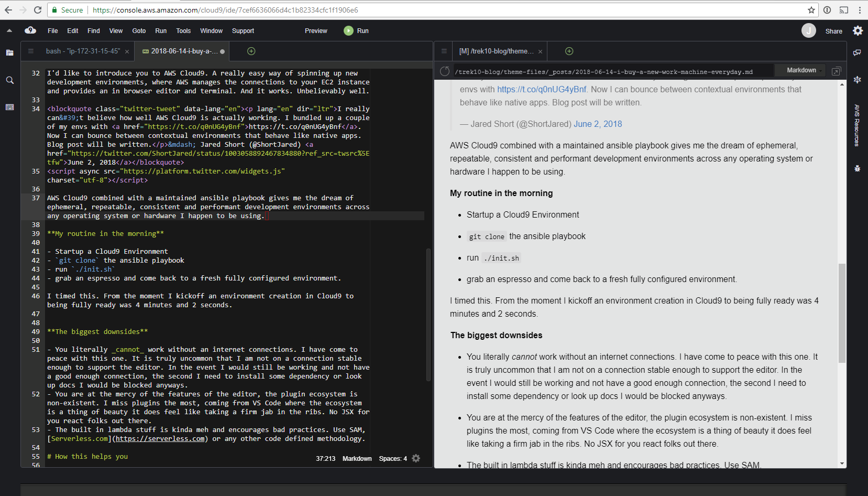Open the File menu

[53, 31]
